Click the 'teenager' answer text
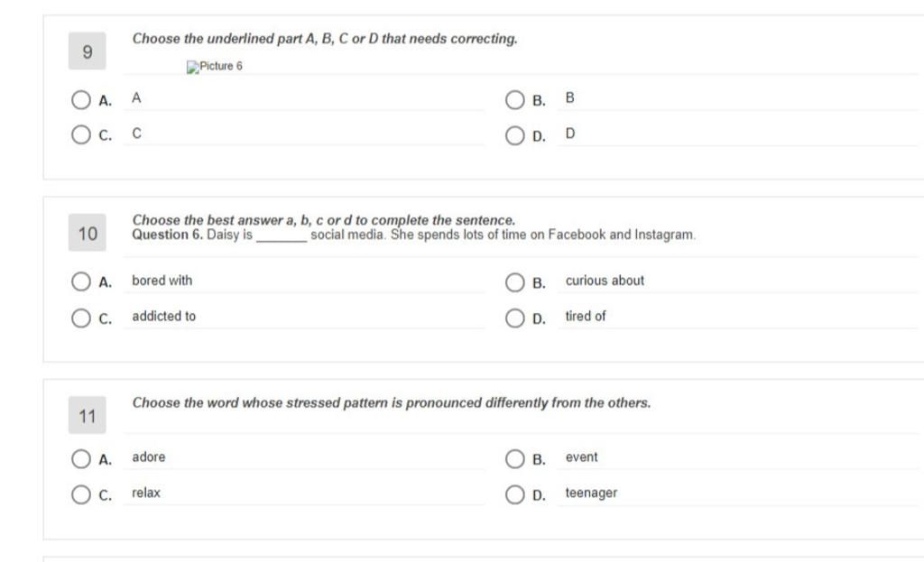Screen dimensions: 924x562 click(591, 493)
